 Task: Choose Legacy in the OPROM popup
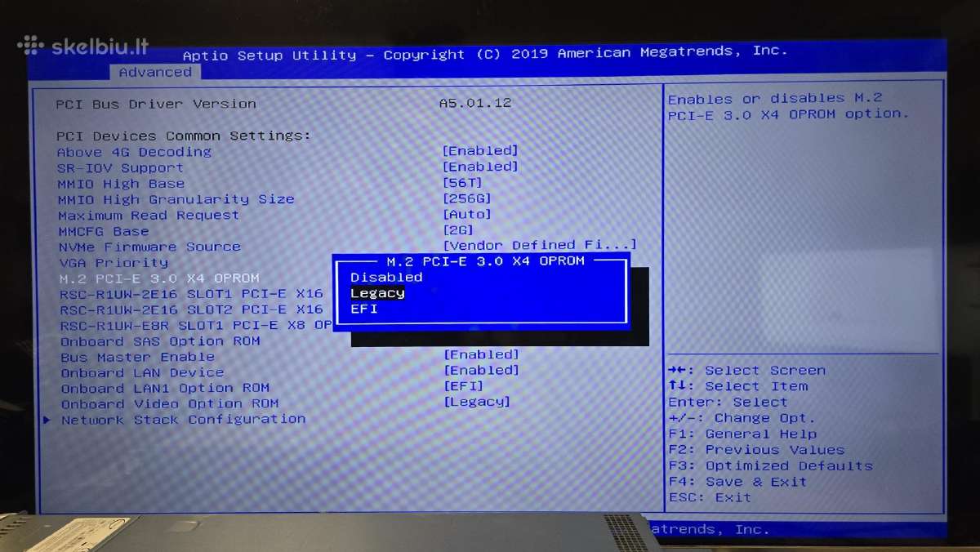[377, 293]
